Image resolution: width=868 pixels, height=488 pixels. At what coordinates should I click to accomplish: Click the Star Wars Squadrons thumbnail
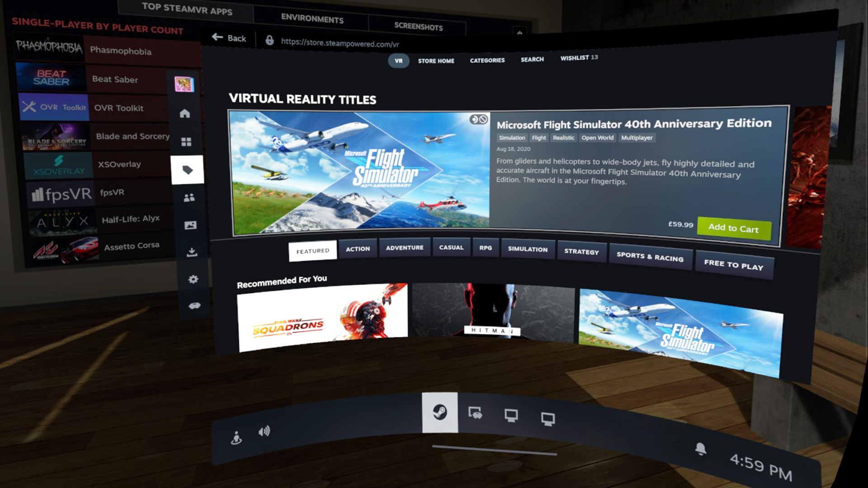click(x=322, y=318)
